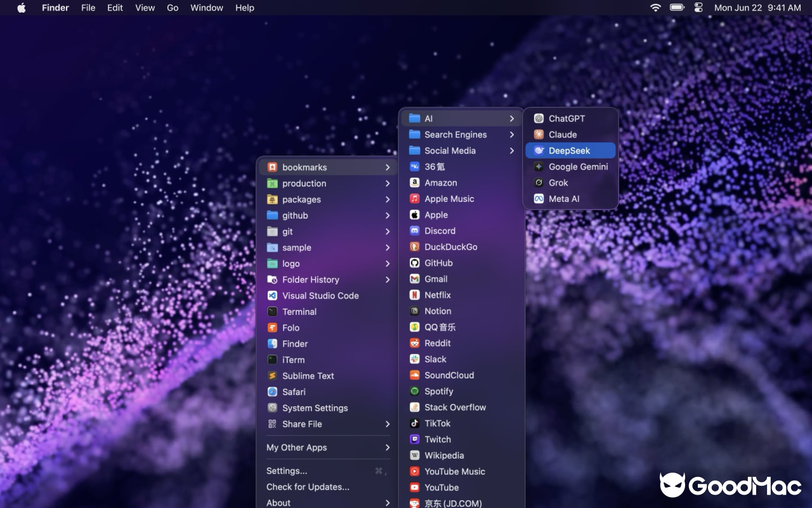Click the Notion icon
The height and width of the screenshot is (508, 812).
point(414,311)
